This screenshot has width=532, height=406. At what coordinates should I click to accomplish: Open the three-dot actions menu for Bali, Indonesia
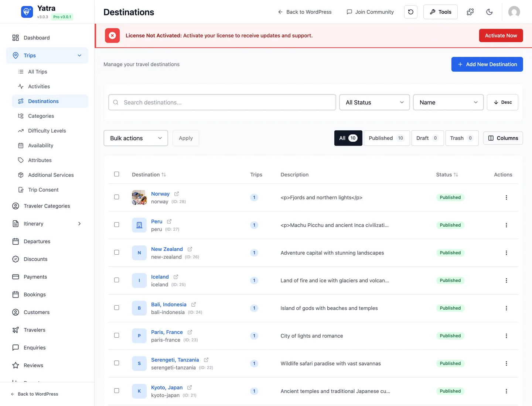tap(506, 308)
